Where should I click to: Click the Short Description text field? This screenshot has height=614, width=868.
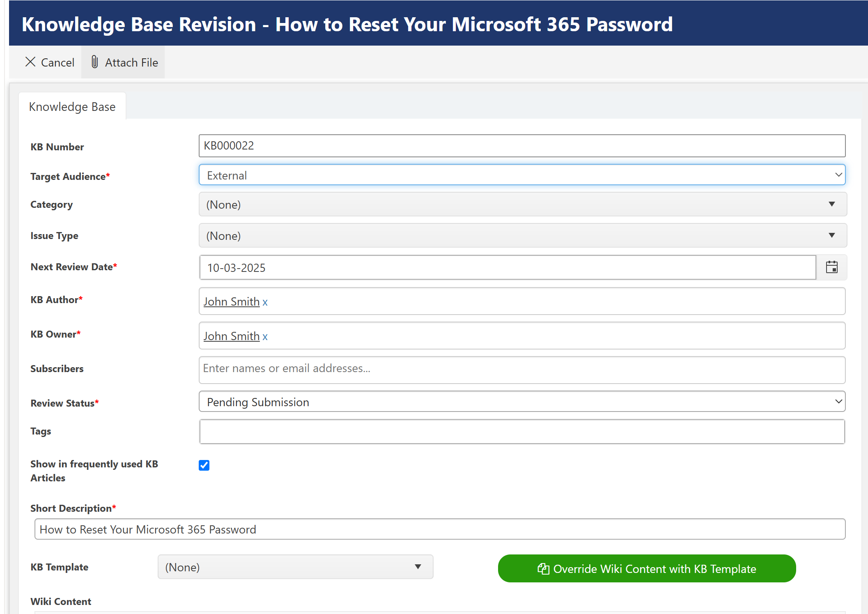(439, 529)
